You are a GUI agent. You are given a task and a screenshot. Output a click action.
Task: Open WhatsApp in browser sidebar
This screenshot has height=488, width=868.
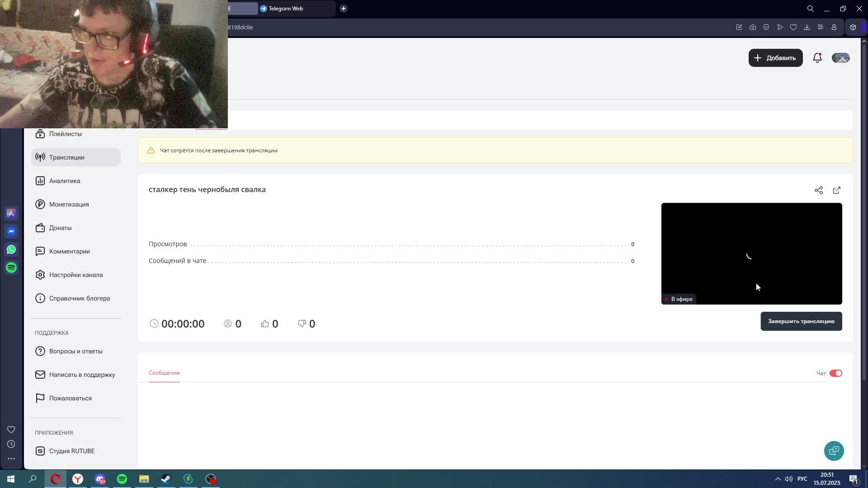point(11,249)
